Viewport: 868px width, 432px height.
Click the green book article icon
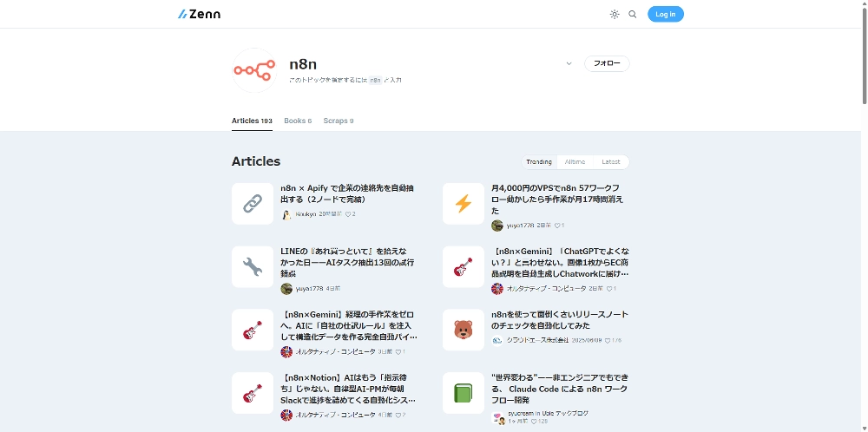(464, 393)
